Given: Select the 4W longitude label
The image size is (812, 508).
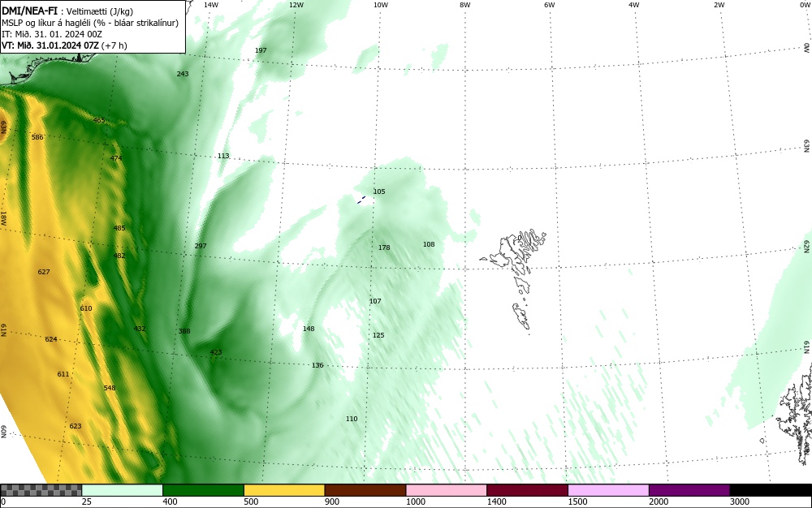Looking at the screenshot, I should point(634,5).
